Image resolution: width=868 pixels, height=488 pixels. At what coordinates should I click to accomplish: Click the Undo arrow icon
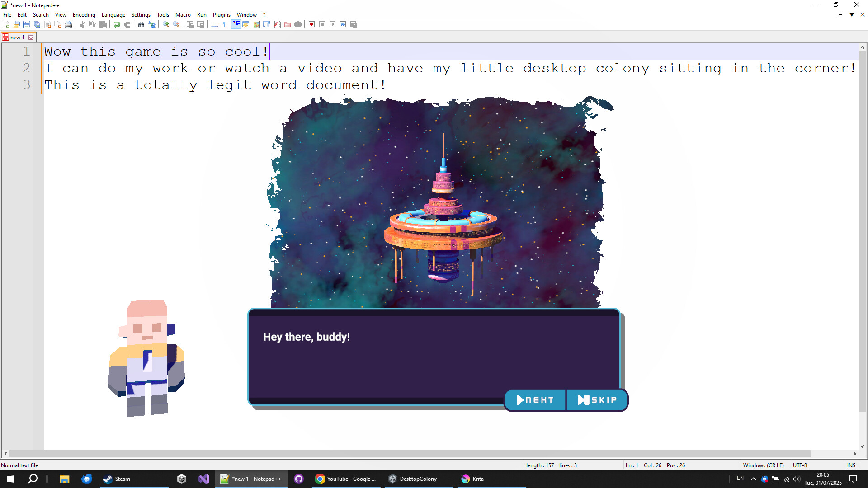coord(117,25)
